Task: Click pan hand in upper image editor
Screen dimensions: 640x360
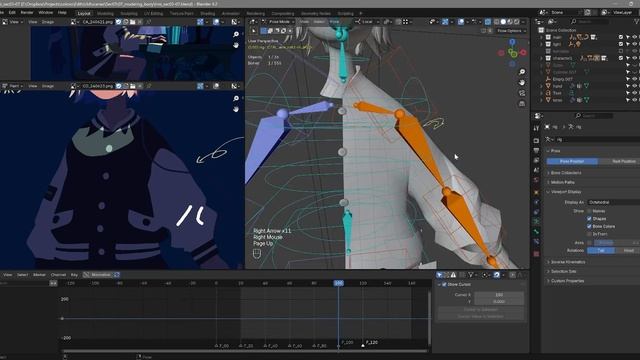Action: pos(236,45)
